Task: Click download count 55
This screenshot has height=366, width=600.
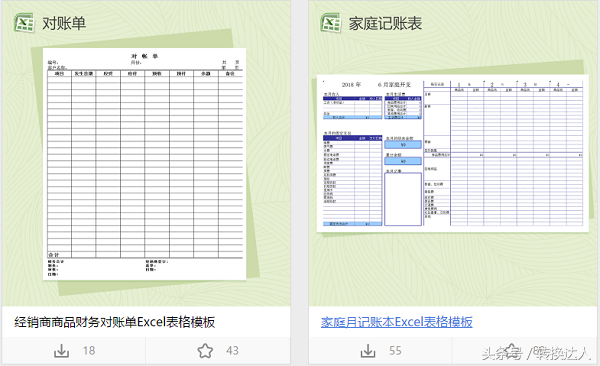Action: coord(395,351)
